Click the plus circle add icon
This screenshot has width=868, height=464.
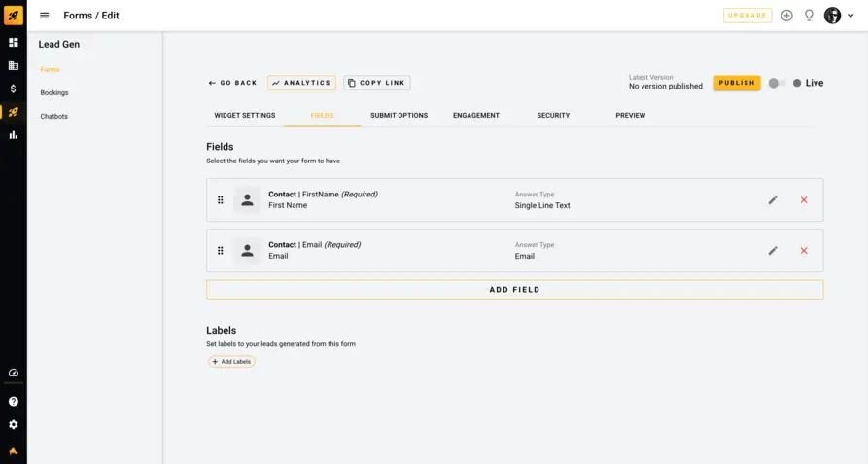[786, 16]
